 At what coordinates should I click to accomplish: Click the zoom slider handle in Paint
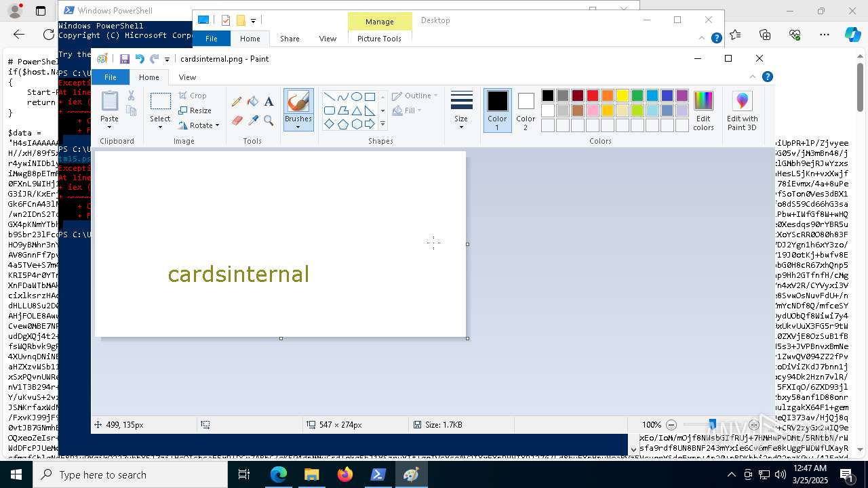pos(712,425)
